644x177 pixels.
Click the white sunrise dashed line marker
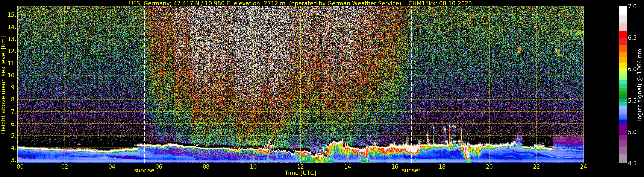click(144, 85)
